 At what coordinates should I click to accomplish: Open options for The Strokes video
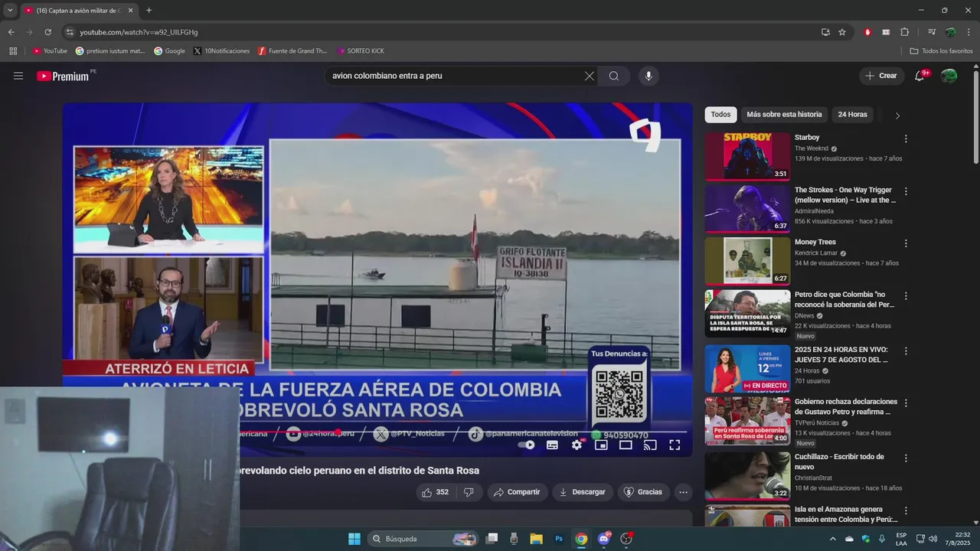906,191
